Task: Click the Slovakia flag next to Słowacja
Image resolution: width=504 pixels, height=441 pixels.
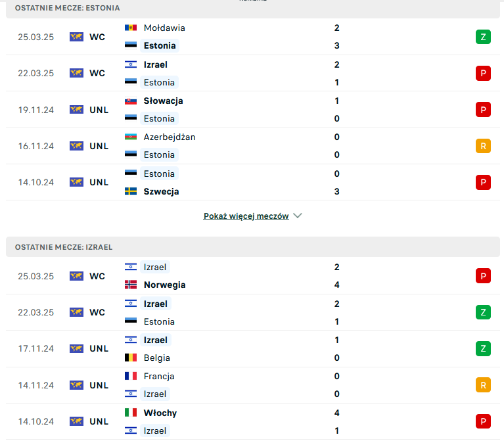Action: (x=131, y=101)
